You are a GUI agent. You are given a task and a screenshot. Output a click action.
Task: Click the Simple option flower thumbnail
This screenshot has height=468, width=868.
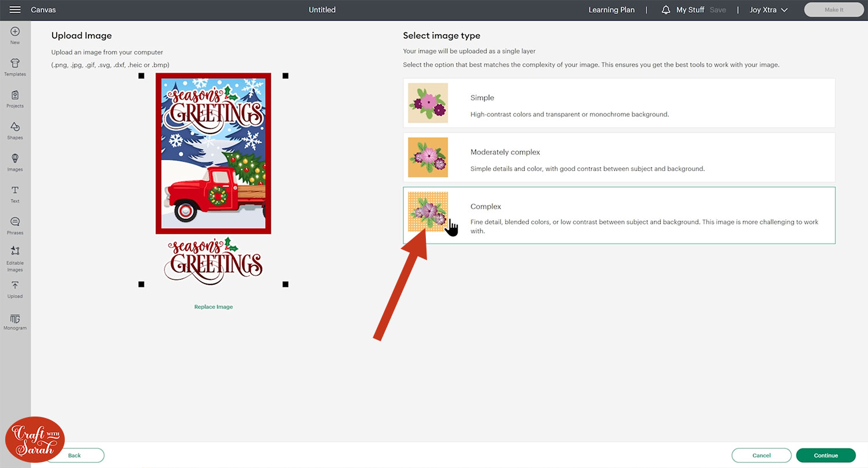click(x=428, y=103)
